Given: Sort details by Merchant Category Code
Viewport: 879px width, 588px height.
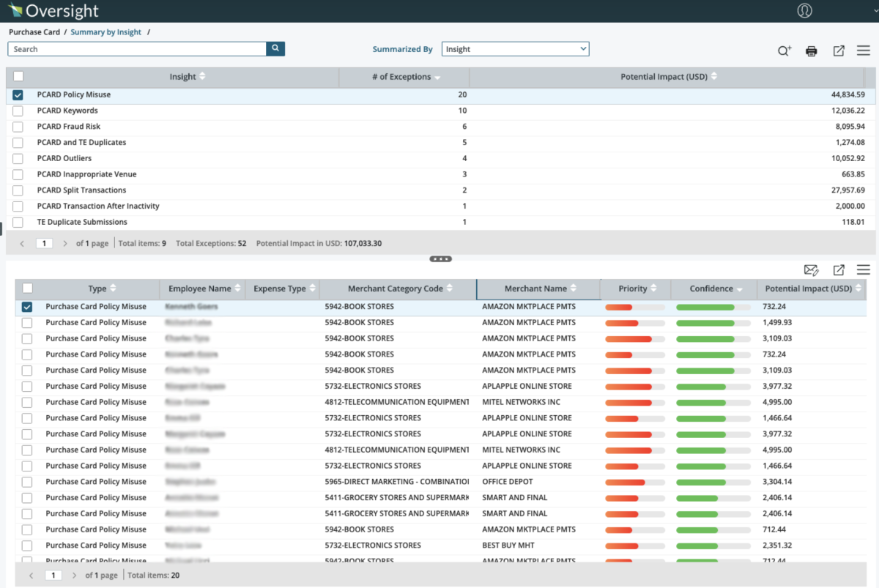Looking at the screenshot, I should click(x=400, y=289).
